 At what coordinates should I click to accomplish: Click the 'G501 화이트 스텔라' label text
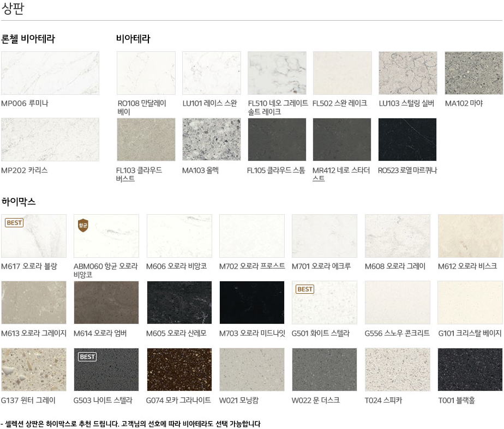[x=321, y=333]
